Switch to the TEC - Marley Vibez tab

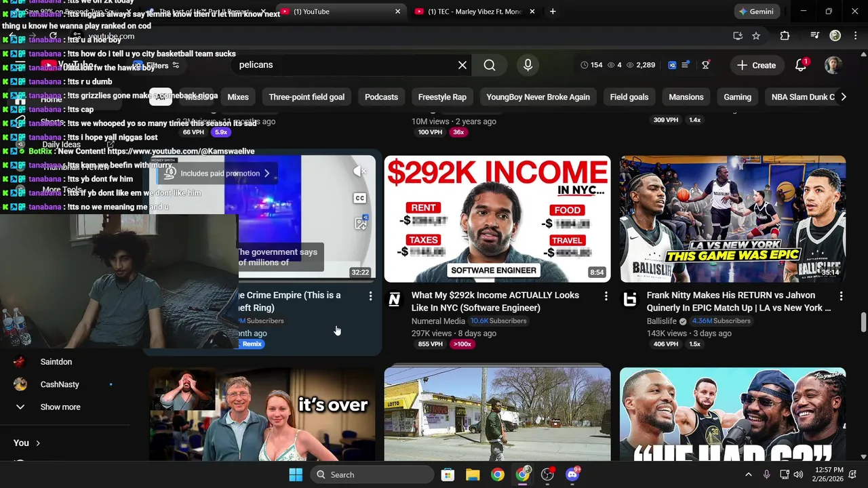(x=475, y=12)
